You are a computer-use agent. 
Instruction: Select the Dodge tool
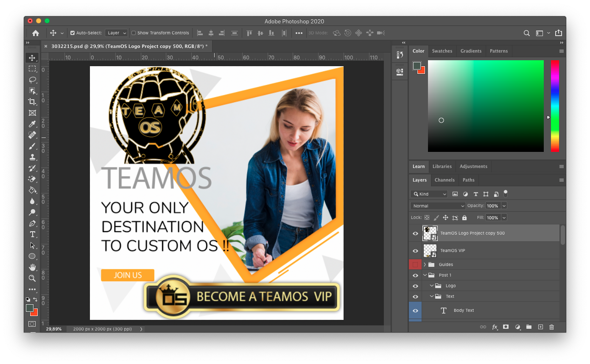click(x=32, y=212)
